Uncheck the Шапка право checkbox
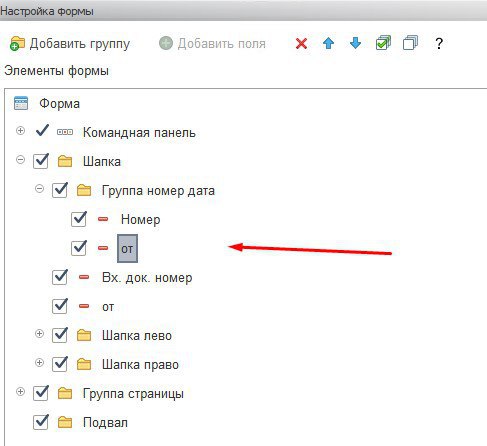 coord(60,364)
